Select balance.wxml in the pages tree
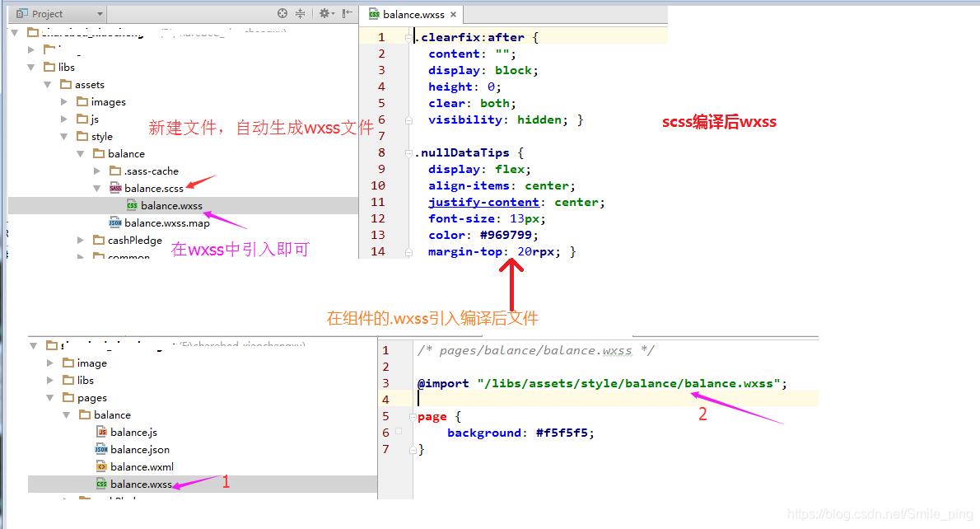The width and height of the screenshot is (980, 529). [142, 466]
